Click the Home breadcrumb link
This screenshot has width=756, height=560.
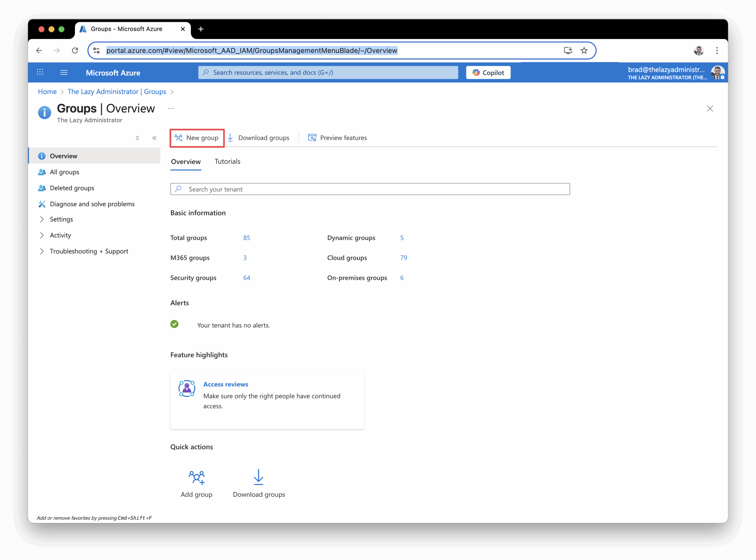coord(47,92)
